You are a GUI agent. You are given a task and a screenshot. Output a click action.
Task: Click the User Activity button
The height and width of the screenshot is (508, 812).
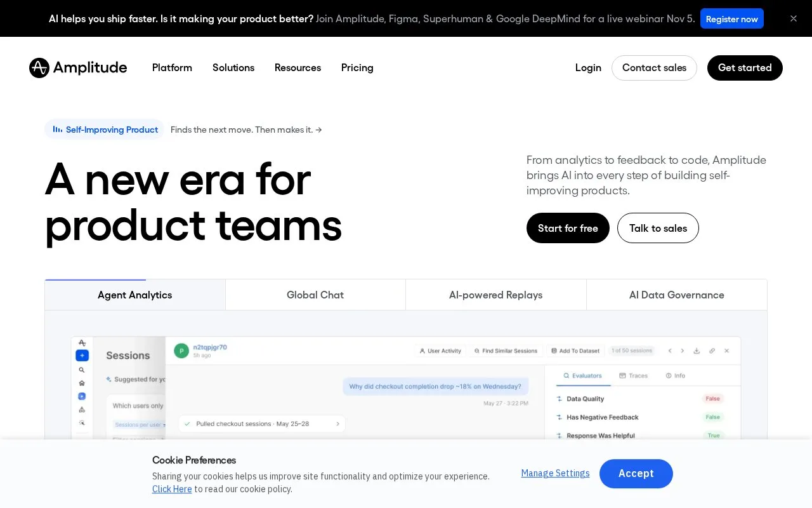[440, 351]
